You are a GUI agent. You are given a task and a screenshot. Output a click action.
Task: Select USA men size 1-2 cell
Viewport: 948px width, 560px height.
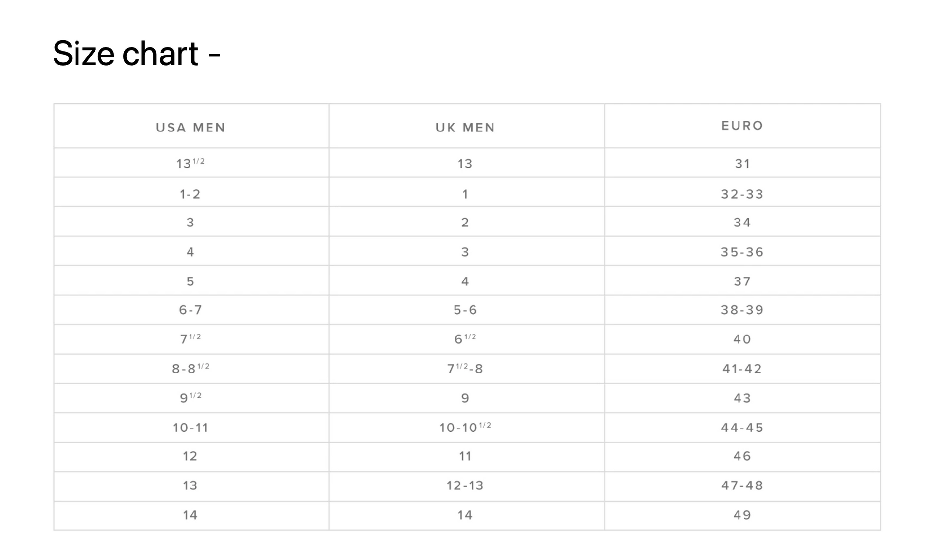tap(190, 194)
